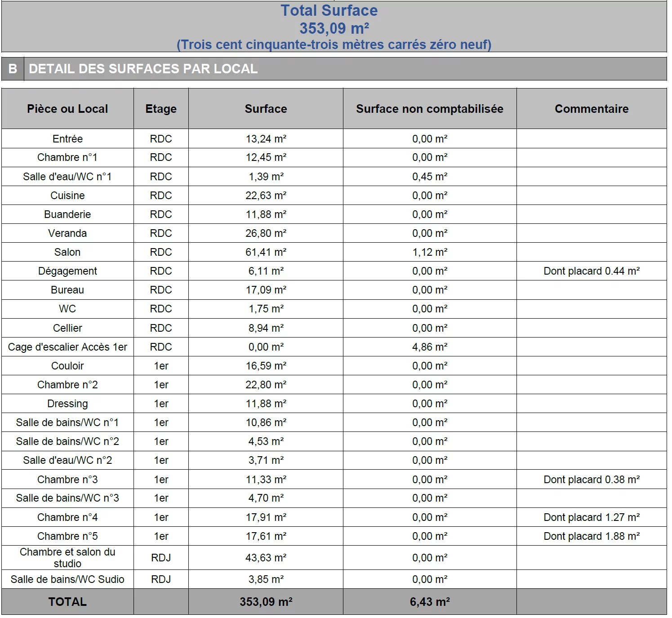Select the 'Couloir' cell
672x618 pixels.
67,366
